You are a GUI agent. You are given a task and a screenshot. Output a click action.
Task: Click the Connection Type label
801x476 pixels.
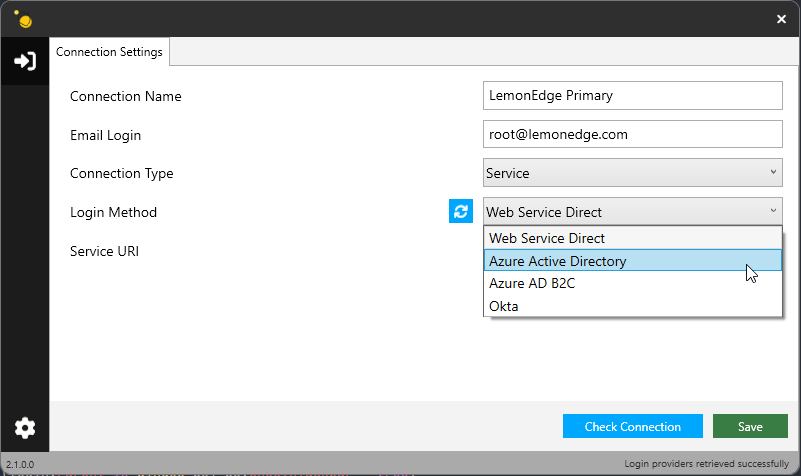point(122,174)
